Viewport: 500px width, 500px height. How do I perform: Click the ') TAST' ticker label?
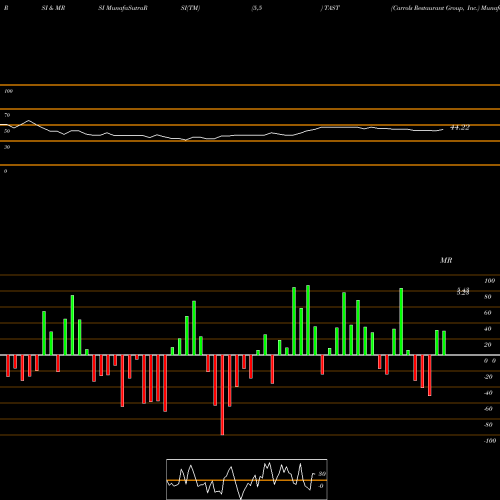pos(330,8)
